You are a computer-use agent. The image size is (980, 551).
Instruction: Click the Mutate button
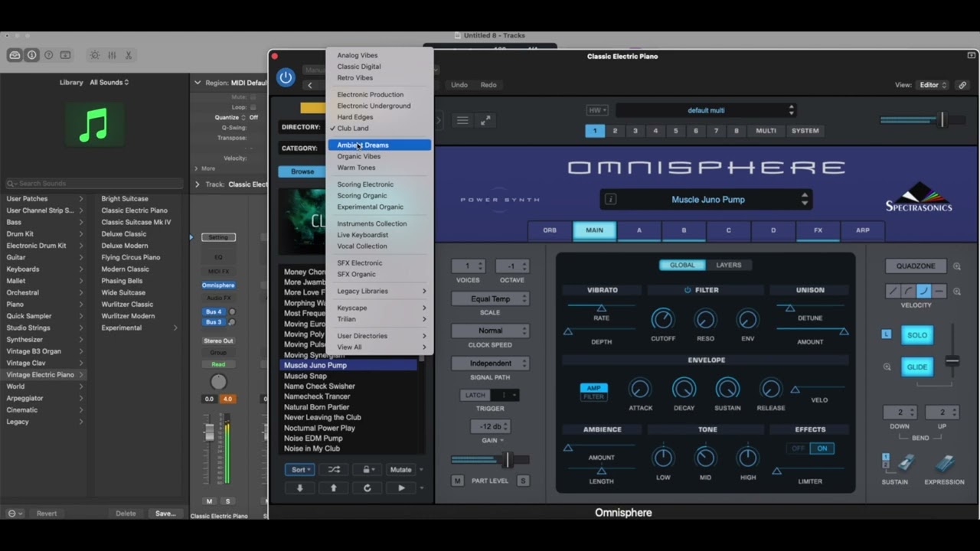tap(401, 470)
